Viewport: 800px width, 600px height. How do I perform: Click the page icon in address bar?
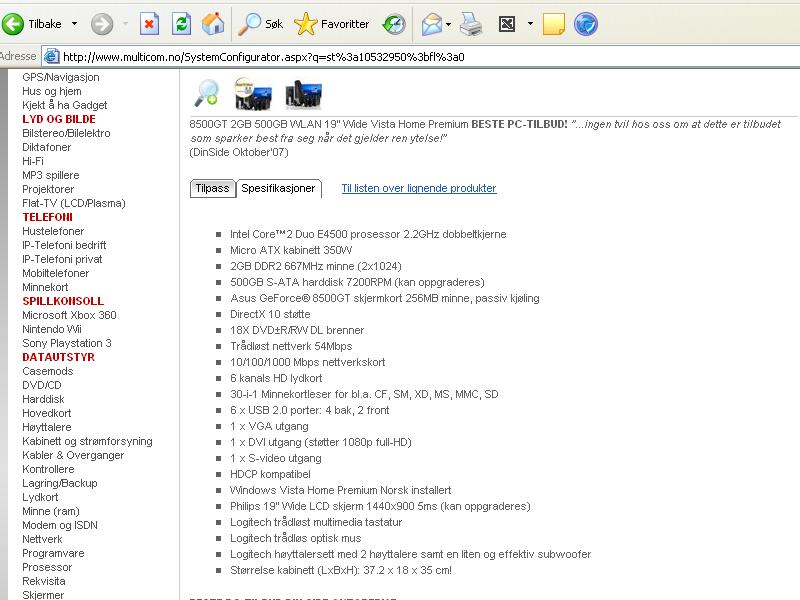click(51, 56)
